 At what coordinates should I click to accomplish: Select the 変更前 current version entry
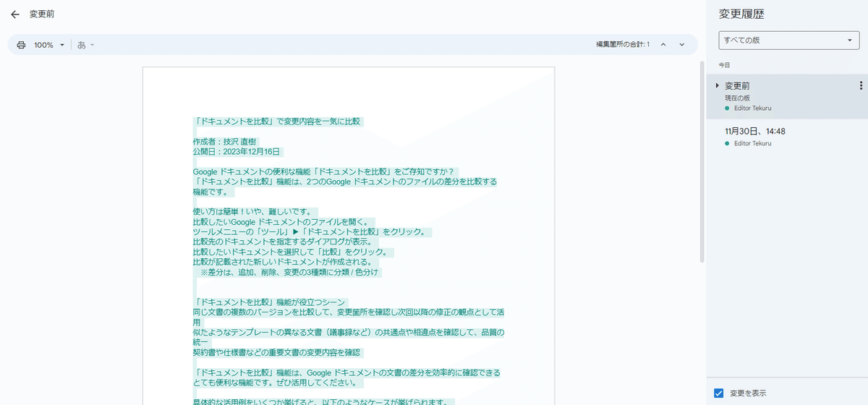787,96
